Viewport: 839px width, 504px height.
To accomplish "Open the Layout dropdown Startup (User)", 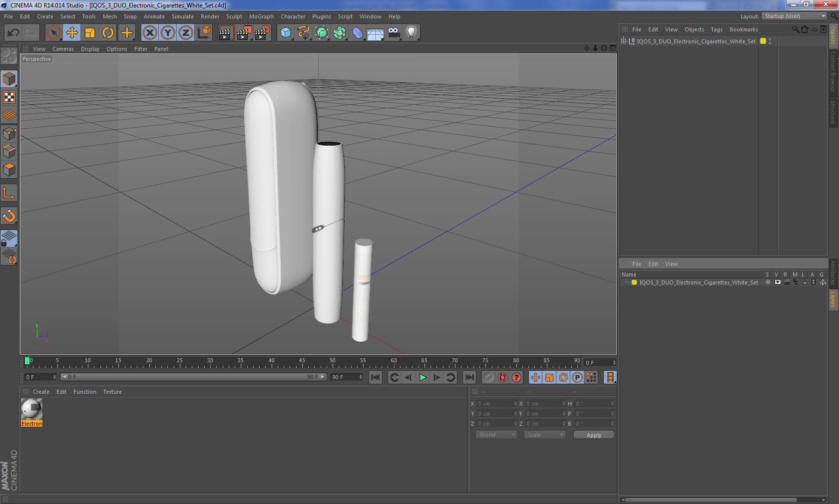I will (795, 16).
